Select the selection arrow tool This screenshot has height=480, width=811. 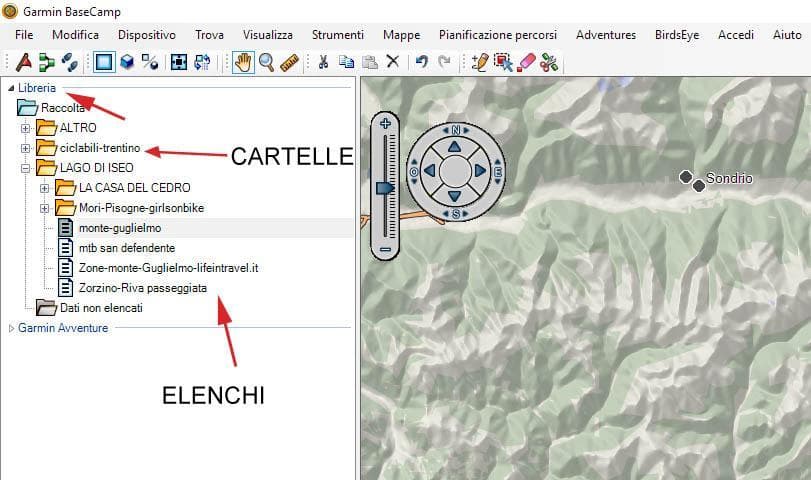point(503,62)
